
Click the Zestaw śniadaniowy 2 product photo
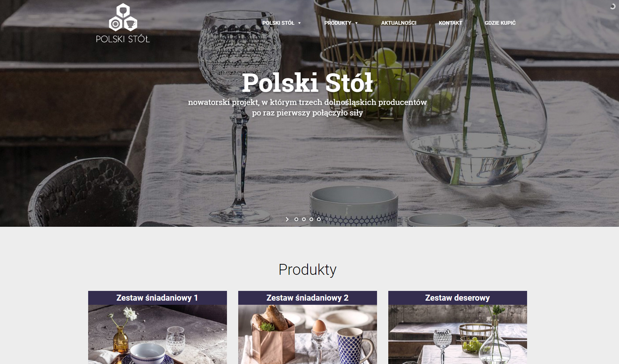pos(308,334)
